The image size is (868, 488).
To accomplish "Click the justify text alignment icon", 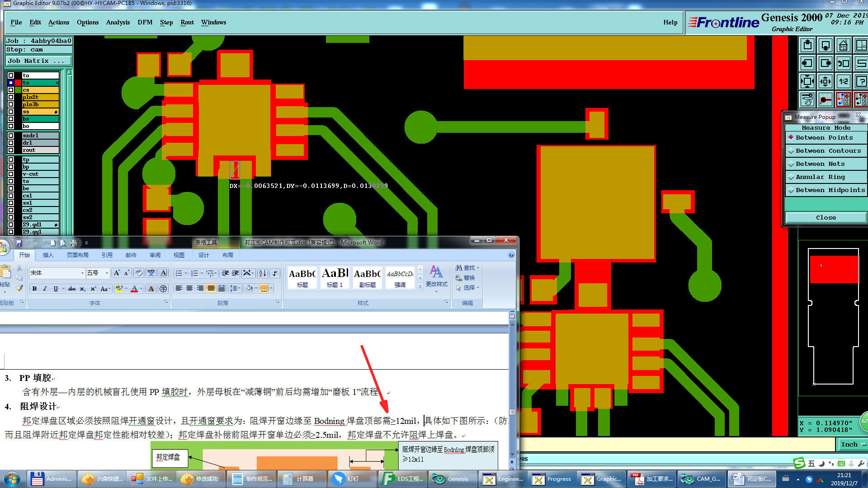I will point(211,289).
